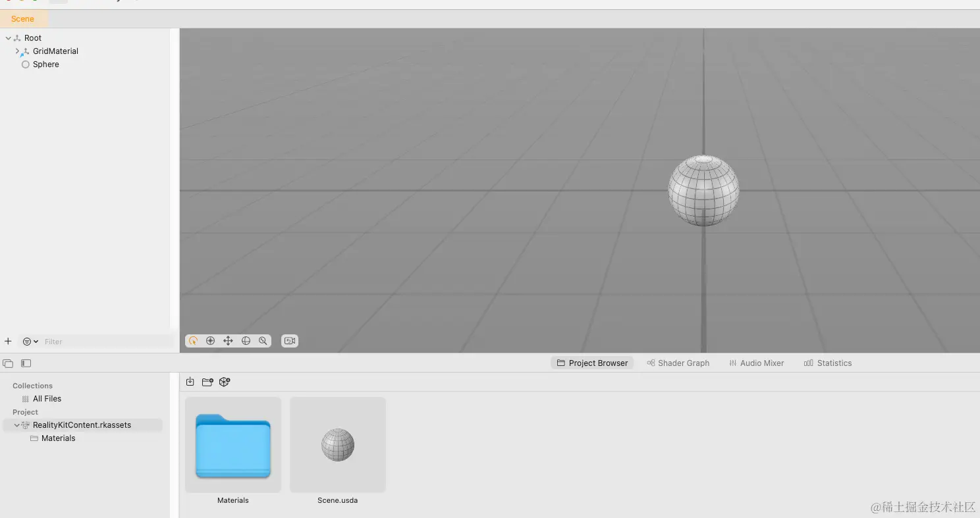Add a new object with plus icon
The width and height of the screenshot is (980, 518).
coord(8,342)
